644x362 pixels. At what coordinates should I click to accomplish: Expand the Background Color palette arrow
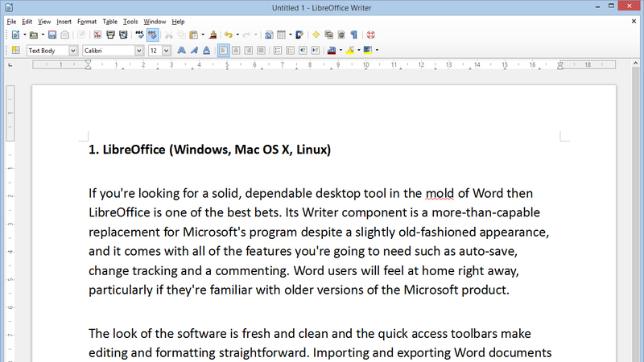377,51
